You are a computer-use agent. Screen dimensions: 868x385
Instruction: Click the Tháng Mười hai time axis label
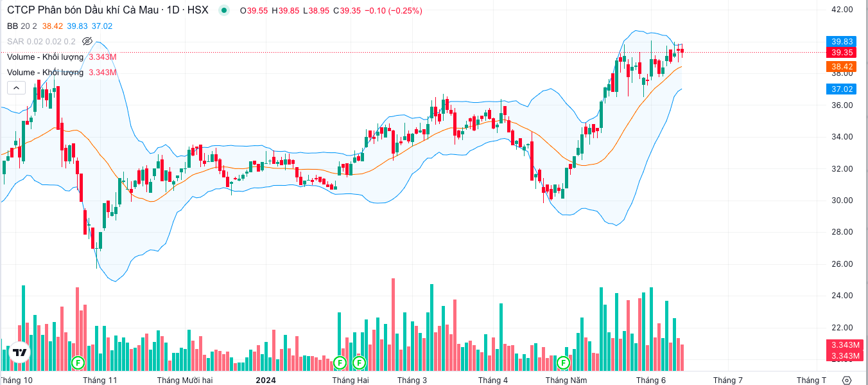185,381
